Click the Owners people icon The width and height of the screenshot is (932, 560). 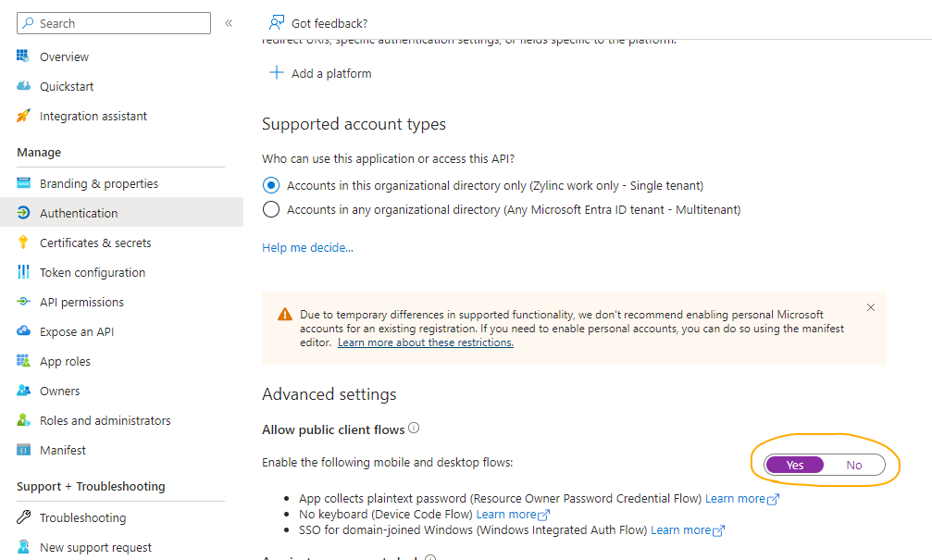click(23, 391)
